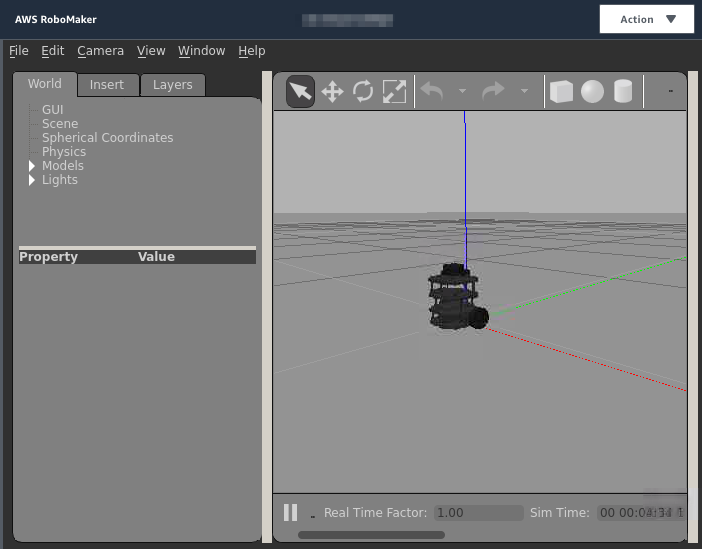Click the bottom horizontal scrollbar
The height and width of the screenshot is (549, 702).
click(x=371, y=535)
